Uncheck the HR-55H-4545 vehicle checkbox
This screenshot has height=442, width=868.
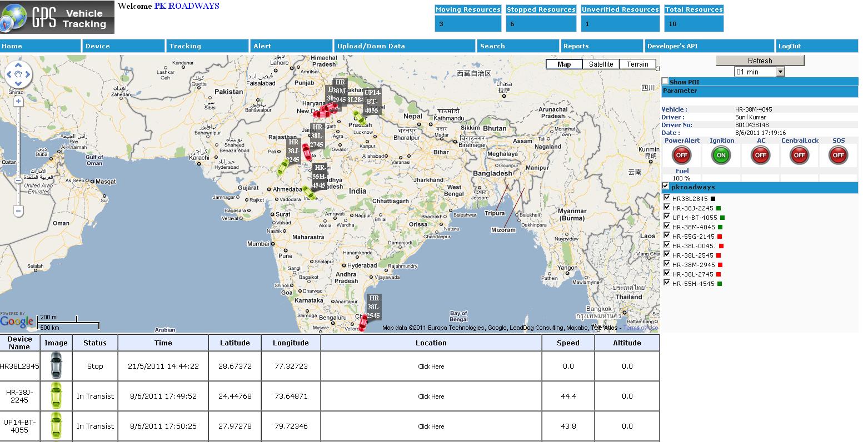667,283
